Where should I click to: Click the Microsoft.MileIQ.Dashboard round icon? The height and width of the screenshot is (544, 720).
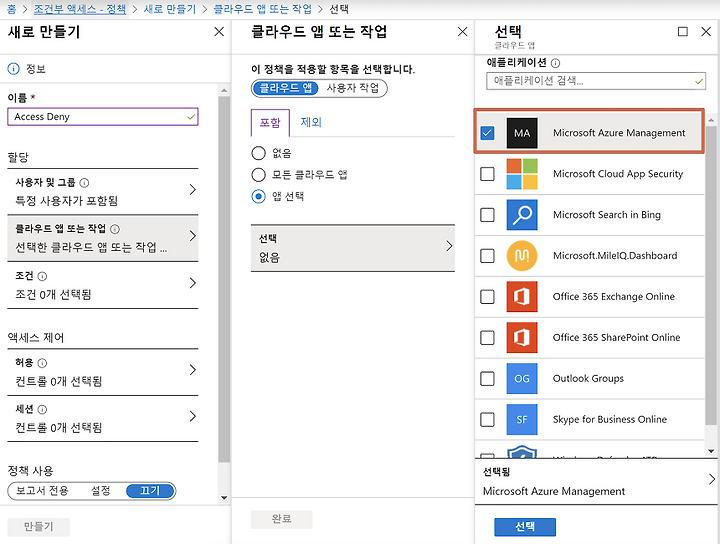pos(522,256)
